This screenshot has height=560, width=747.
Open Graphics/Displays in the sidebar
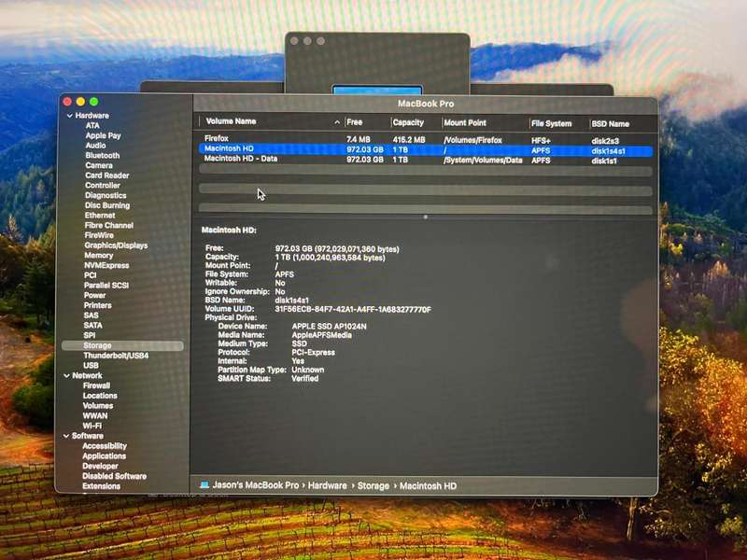tap(116, 245)
